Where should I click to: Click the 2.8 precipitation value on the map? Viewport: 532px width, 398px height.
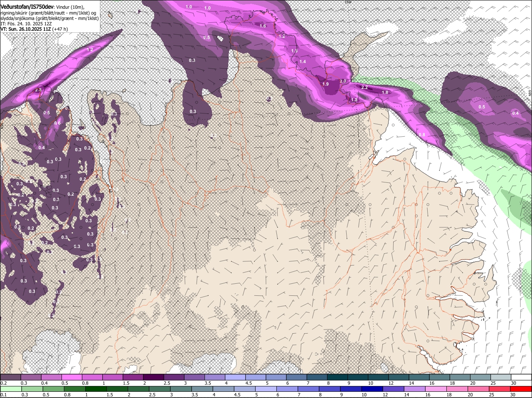(38, 90)
